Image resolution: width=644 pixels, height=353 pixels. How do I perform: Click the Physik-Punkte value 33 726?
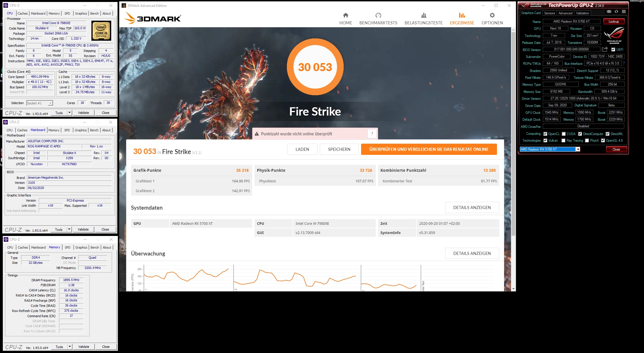click(x=366, y=170)
